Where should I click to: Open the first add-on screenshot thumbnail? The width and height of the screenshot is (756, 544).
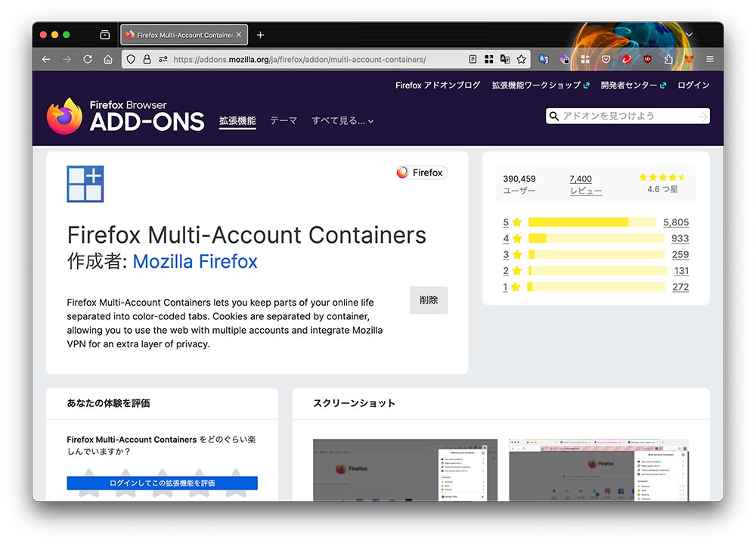(405, 470)
